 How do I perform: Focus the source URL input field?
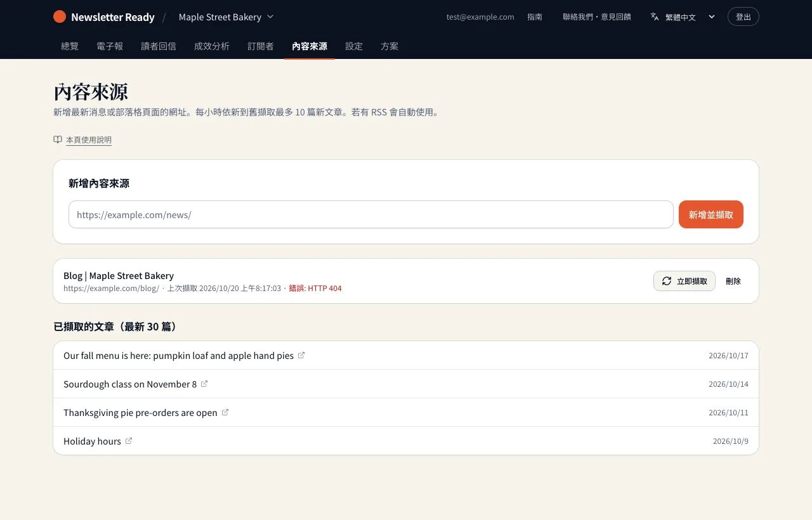point(371,214)
